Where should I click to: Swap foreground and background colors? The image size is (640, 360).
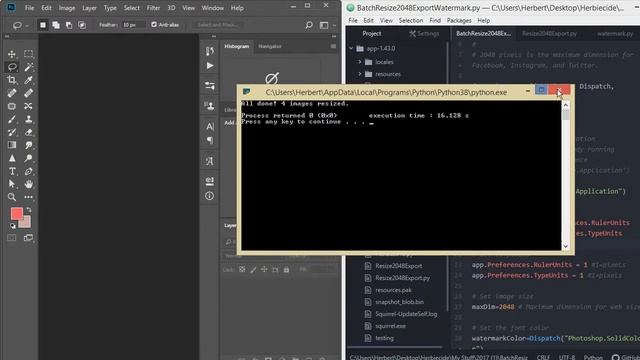29,210
